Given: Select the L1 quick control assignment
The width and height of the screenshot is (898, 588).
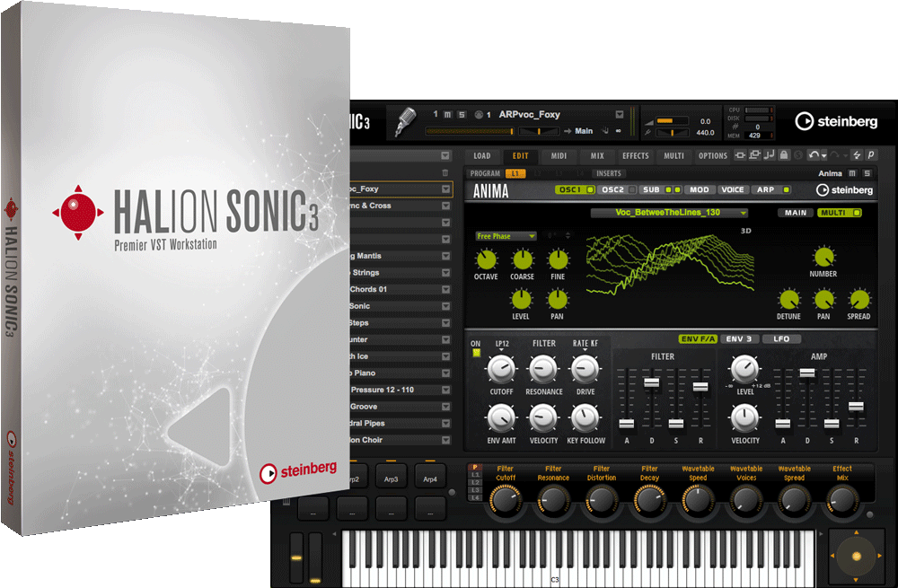Looking at the screenshot, I should (x=475, y=475).
